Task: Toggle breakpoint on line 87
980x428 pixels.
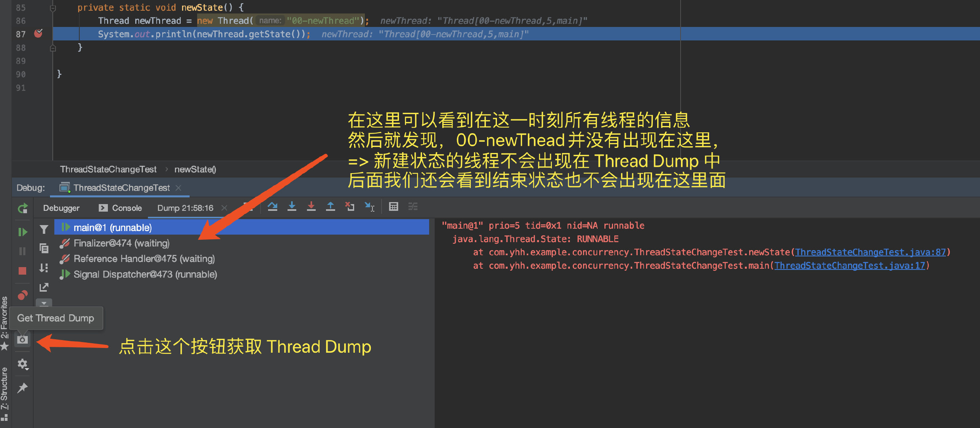Action: [38, 34]
